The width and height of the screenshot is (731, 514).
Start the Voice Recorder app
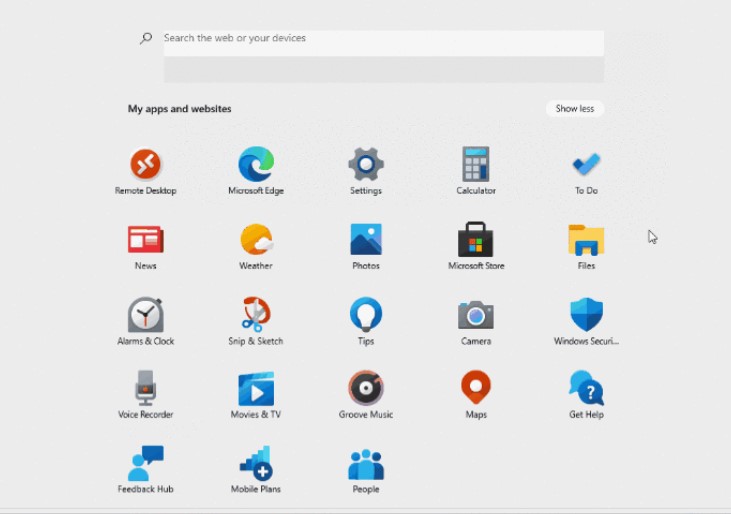point(145,388)
